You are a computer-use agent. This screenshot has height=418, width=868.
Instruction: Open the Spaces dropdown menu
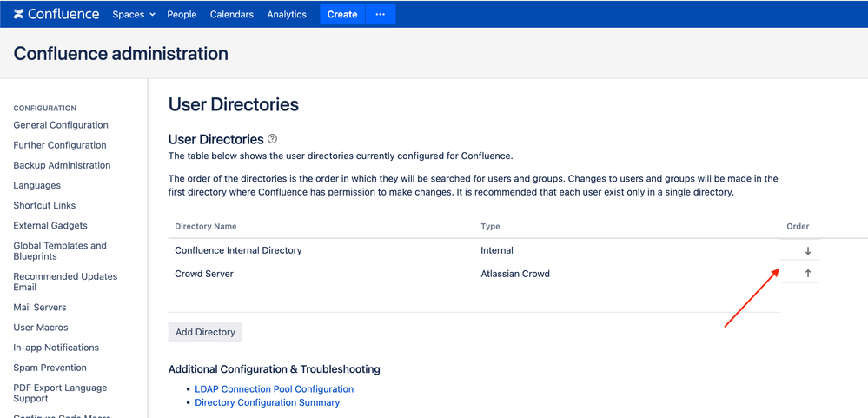click(x=134, y=15)
